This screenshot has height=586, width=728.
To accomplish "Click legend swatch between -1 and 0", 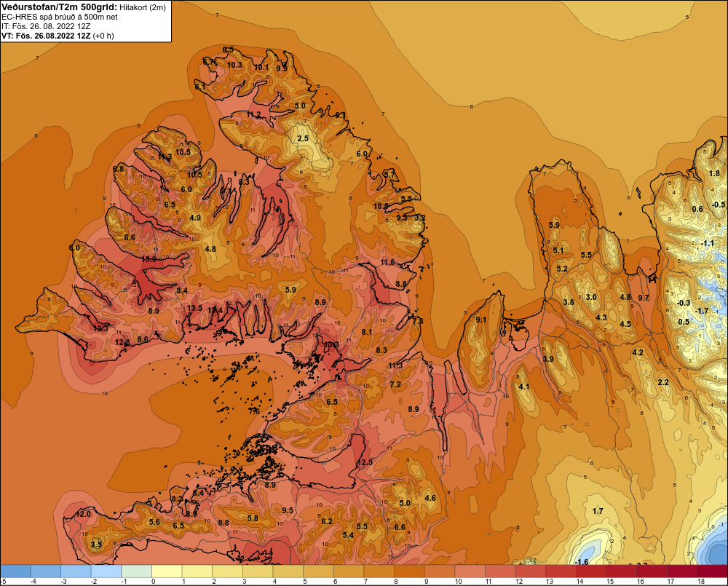I will (137, 571).
